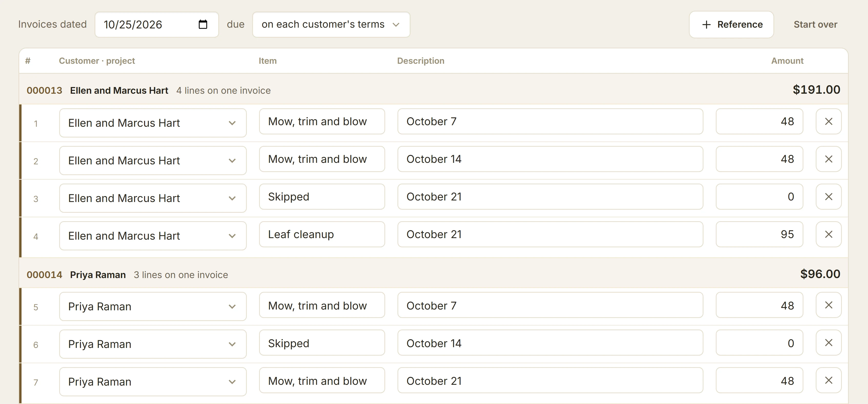Image resolution: width=868 pixels, height=404 pixels.
Task: Click the $96.00 invoice total
Action: click(x=820, y=274)
